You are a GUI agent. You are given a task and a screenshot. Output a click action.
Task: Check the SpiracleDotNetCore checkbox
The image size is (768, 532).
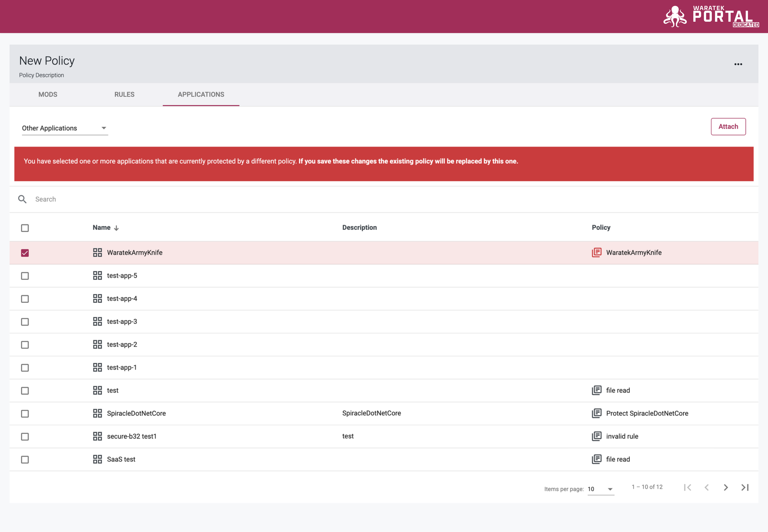tap(25, 414)
